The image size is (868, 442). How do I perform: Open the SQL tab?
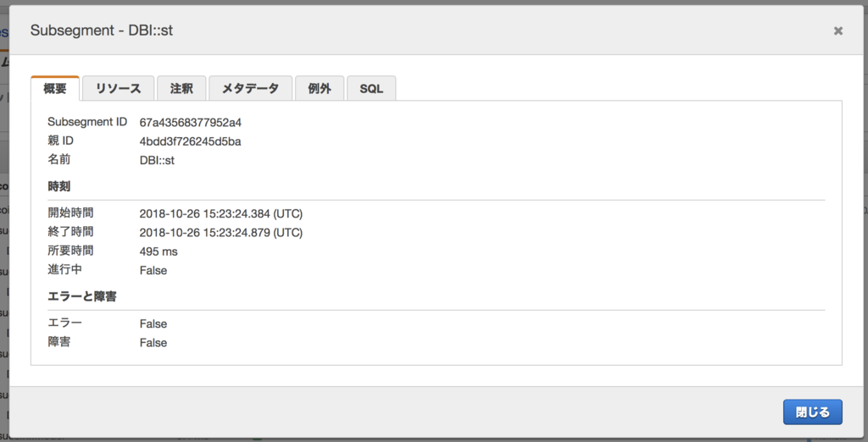click(371, 89)
